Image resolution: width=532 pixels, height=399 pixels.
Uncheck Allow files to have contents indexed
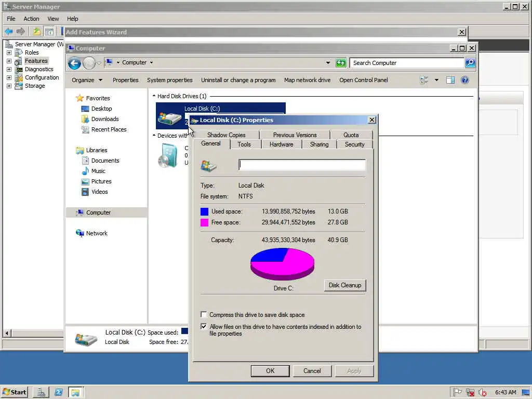tap(204, 326)
